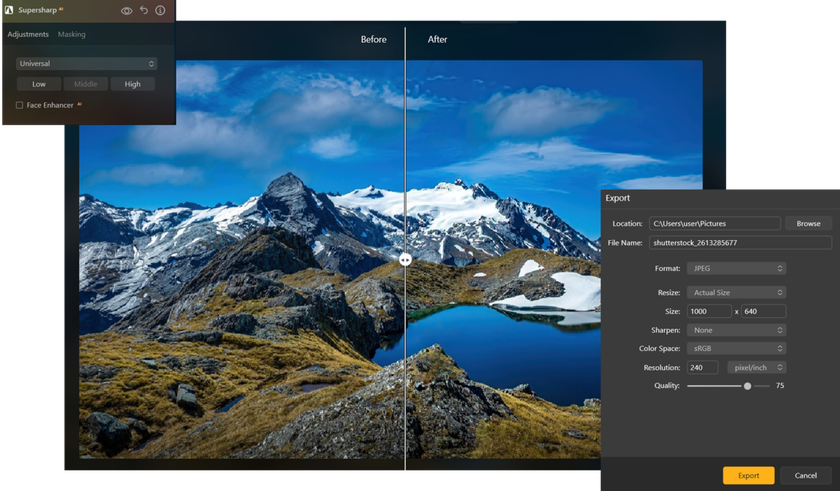Click the Quality value 75
The width and height of the screenshot is (840, 491).
click(780, 386)
